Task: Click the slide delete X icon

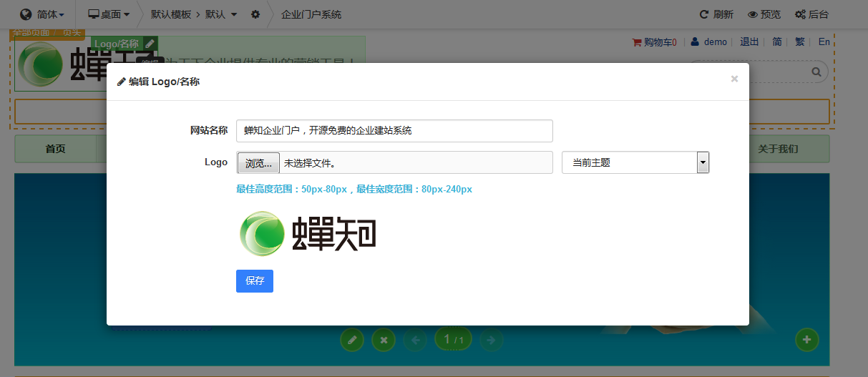Action: point(384,340)
